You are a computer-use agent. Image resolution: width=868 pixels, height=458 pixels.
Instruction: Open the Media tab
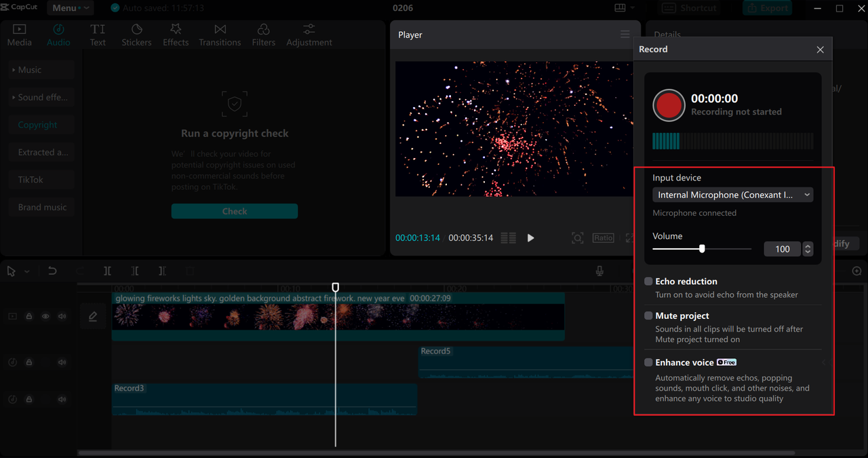(19, 35)
